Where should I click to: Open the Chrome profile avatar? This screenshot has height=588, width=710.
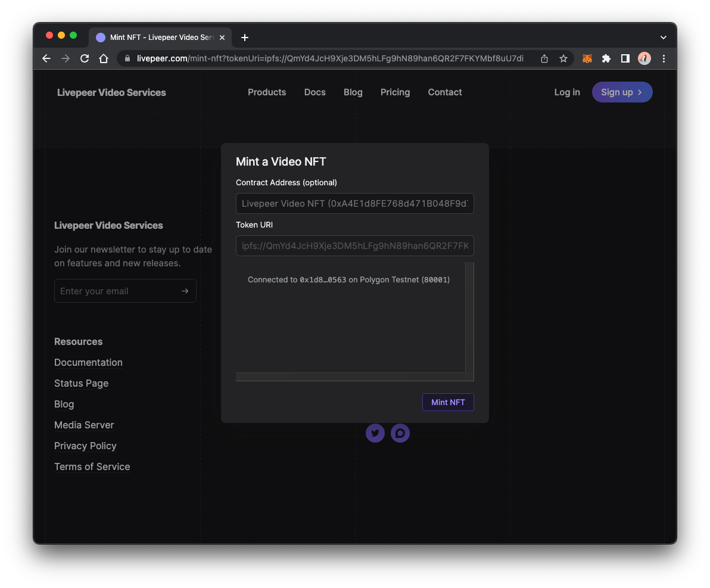(644, 58)
